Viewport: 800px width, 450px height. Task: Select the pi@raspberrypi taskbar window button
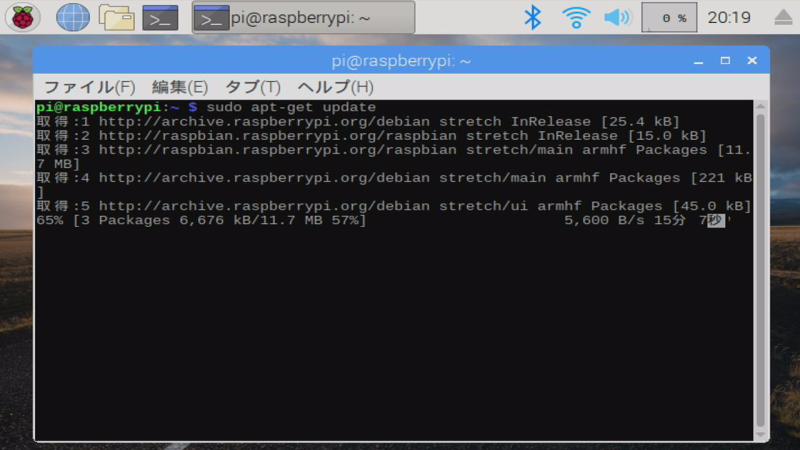coord(304,18)
